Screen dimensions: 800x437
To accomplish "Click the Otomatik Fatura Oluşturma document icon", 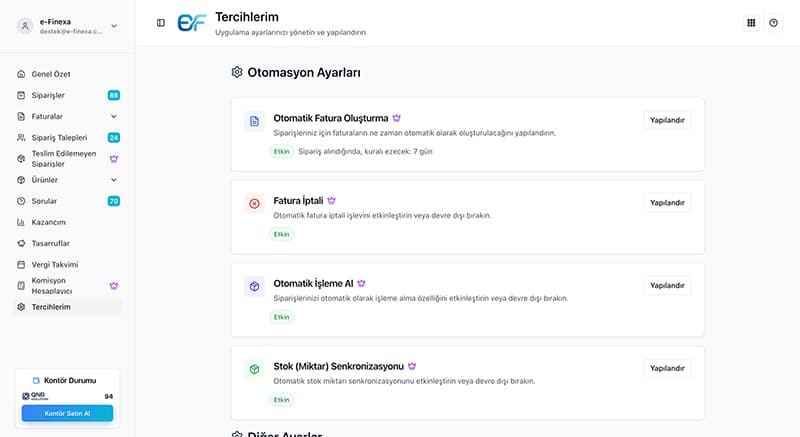I will [x=254, y=121].
